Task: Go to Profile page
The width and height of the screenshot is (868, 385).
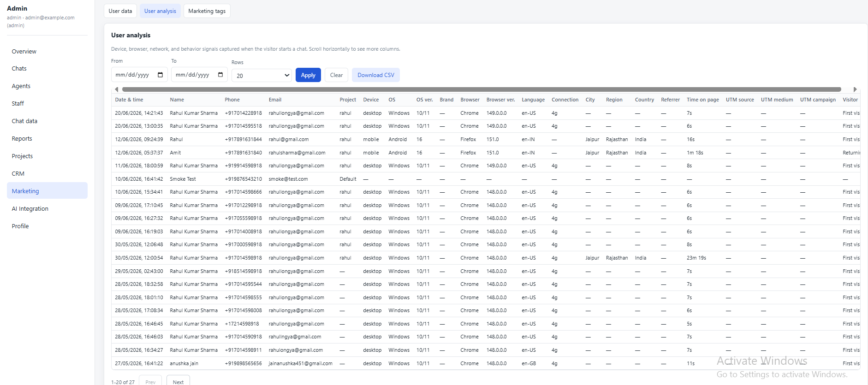Action: pos(47,226)
